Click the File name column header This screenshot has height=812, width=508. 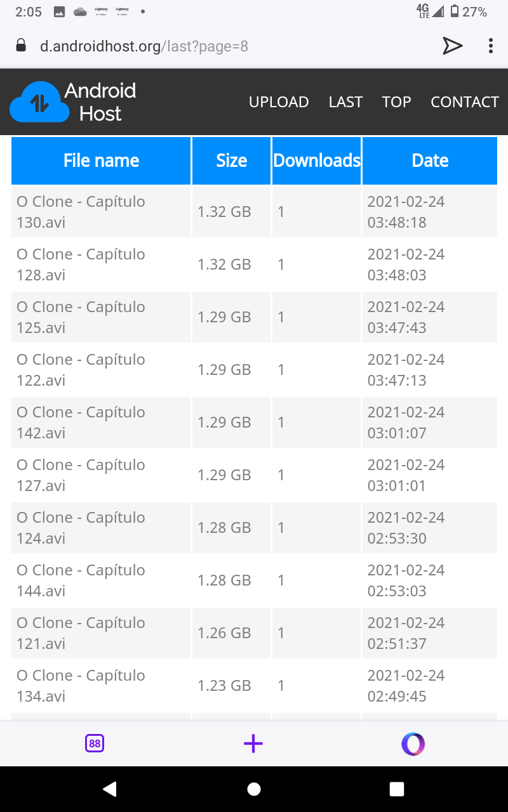coord(101,160)
